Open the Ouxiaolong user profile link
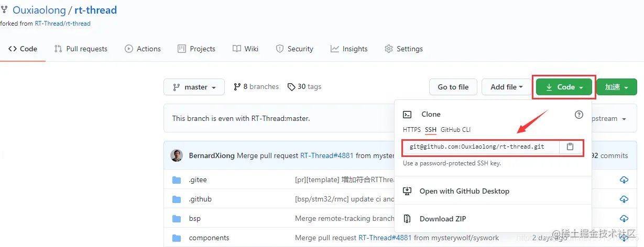 [x=39, y=10]
